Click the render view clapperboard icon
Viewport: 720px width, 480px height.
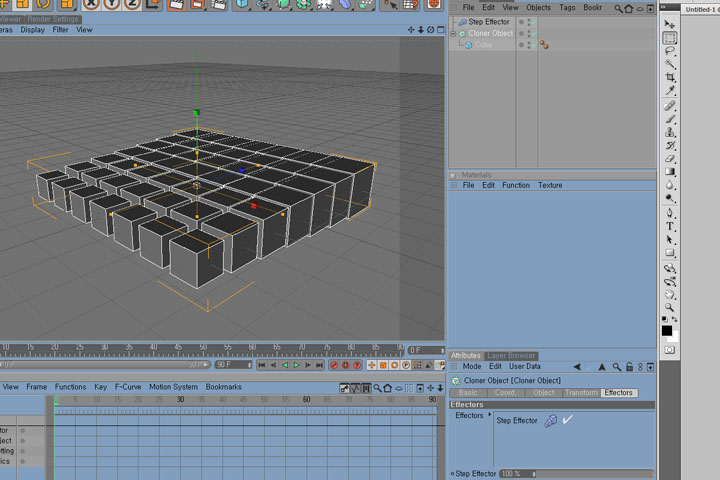177,4
